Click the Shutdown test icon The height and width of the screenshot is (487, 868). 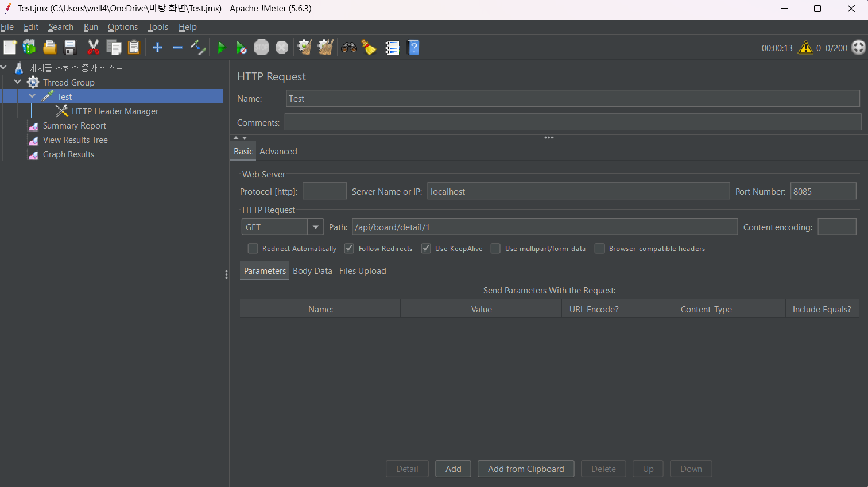click(282, 48)
